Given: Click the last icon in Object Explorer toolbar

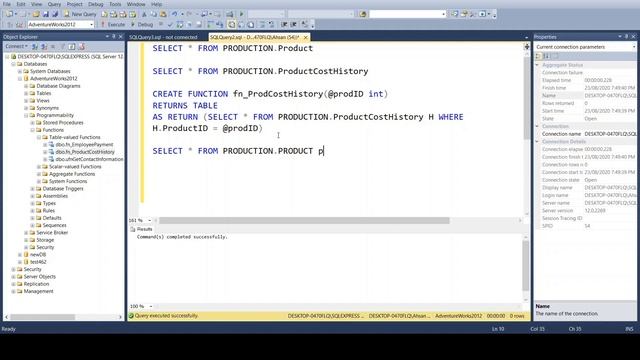Looking at the screenshot, I should point(81,47).
